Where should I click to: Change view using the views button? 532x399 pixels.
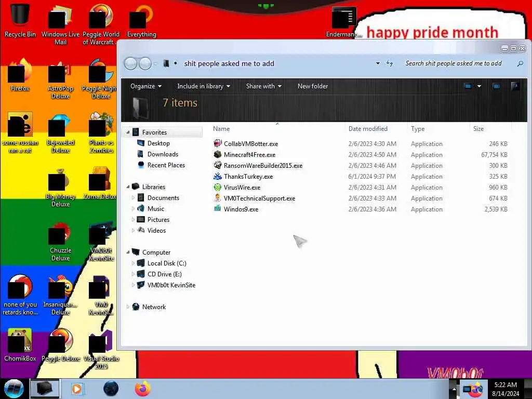(x=468, y=86)
